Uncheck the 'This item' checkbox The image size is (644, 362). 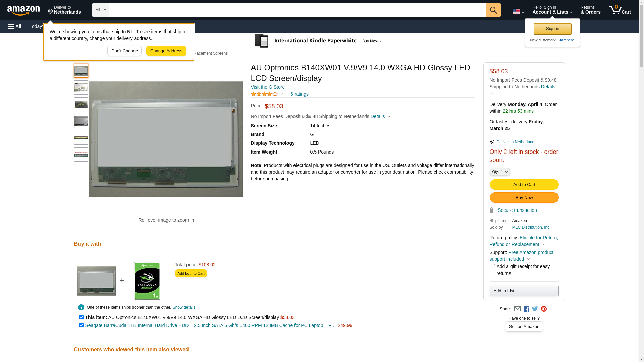81,317
